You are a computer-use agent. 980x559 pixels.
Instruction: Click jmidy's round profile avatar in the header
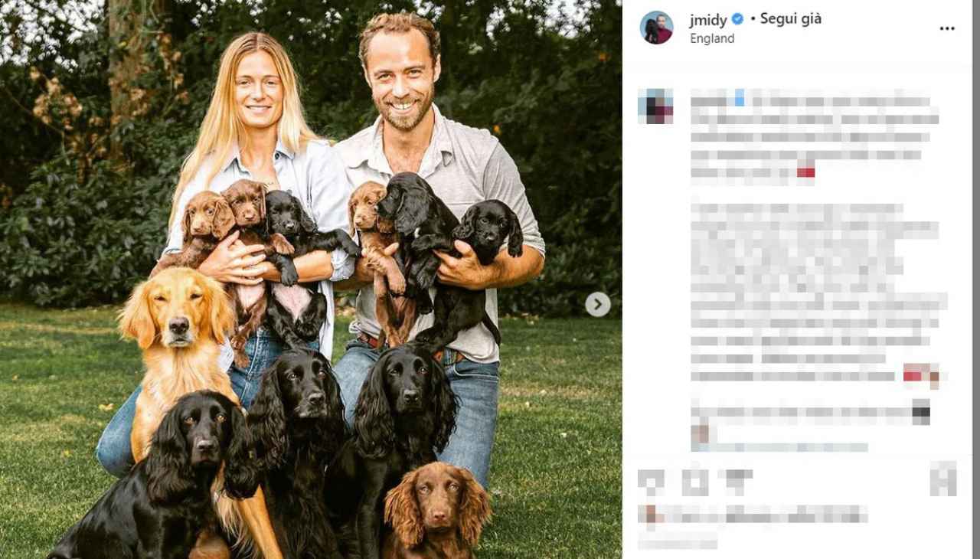pyautogui.click(x=656, y=28)
